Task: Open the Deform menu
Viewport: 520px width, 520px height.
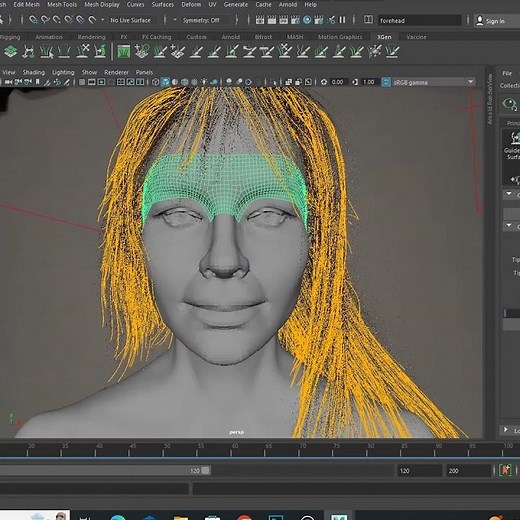Action: 191,4
